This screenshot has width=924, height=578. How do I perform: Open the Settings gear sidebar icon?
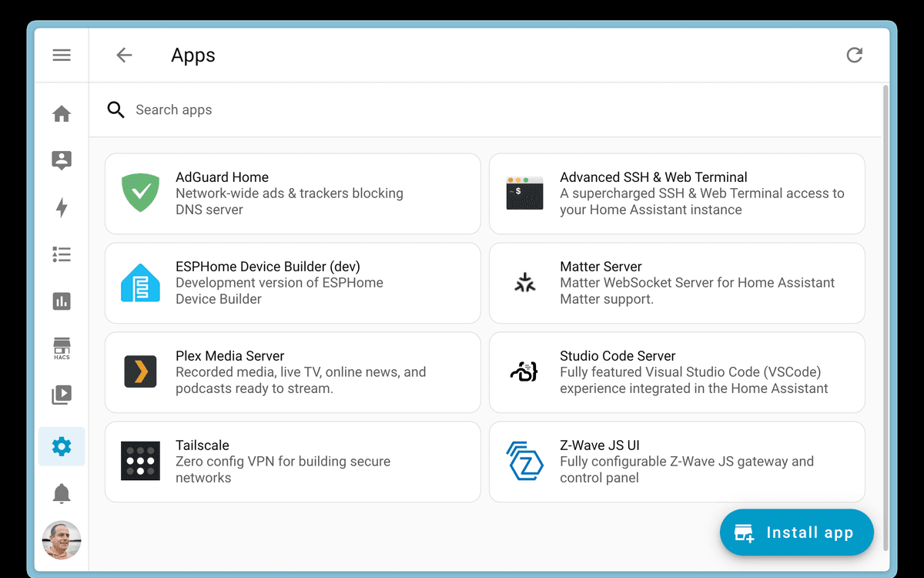(x=62, y=445)
